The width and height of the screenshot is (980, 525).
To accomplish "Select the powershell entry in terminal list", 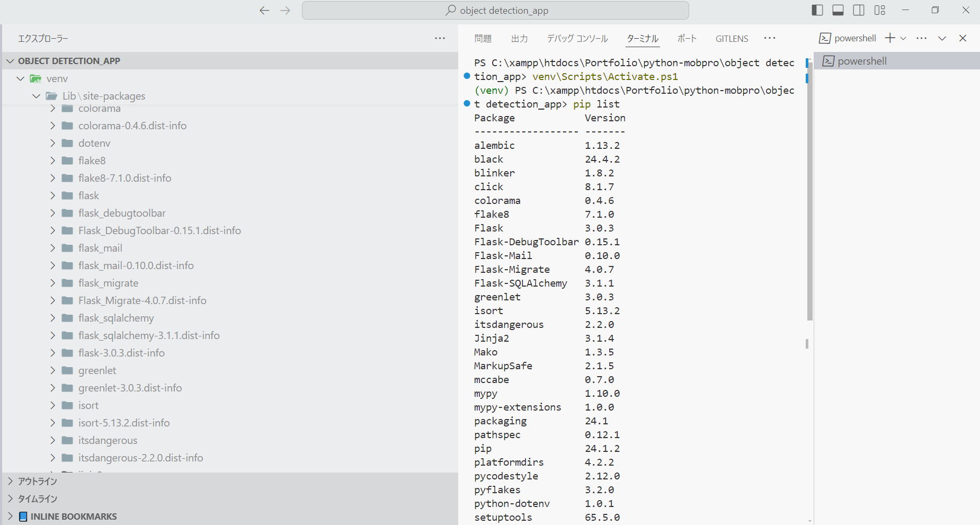I will pos(897,61).
